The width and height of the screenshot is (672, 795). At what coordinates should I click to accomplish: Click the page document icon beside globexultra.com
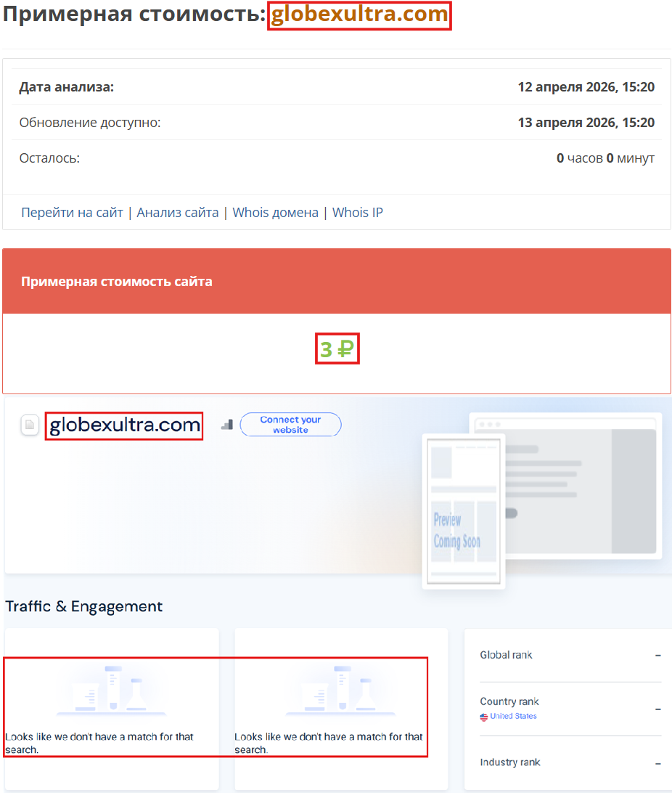[29, 425]
